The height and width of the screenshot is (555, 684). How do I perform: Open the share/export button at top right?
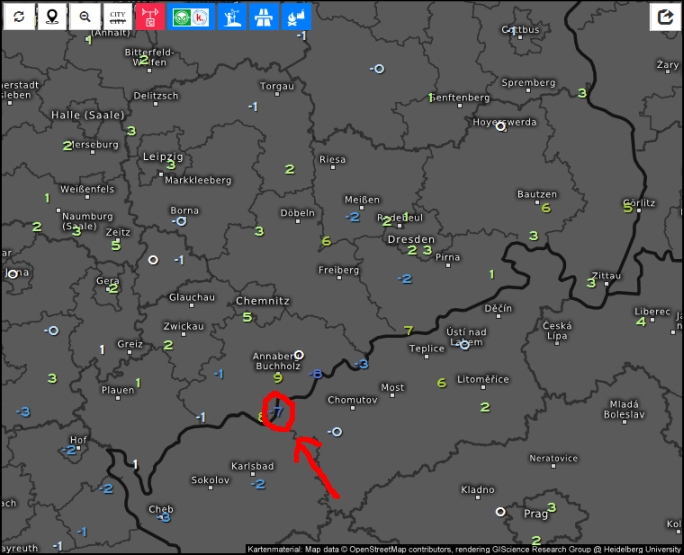[665, 17]
